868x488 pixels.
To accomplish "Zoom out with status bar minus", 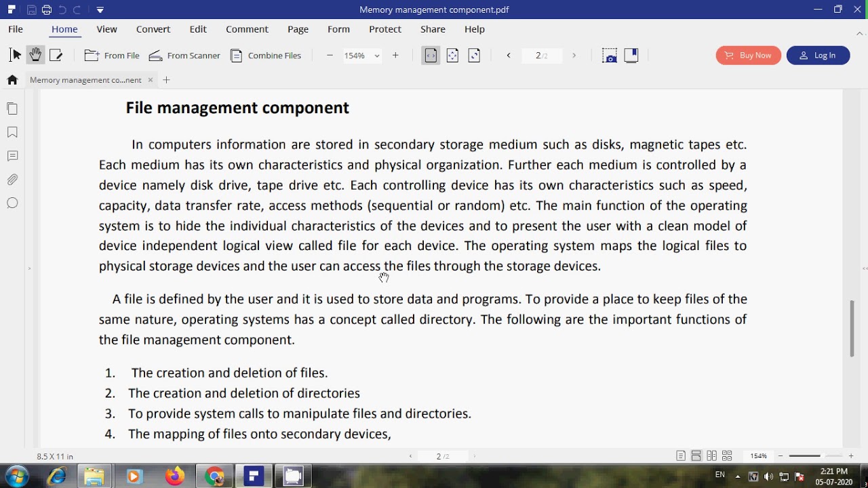I will coord(781,456).
